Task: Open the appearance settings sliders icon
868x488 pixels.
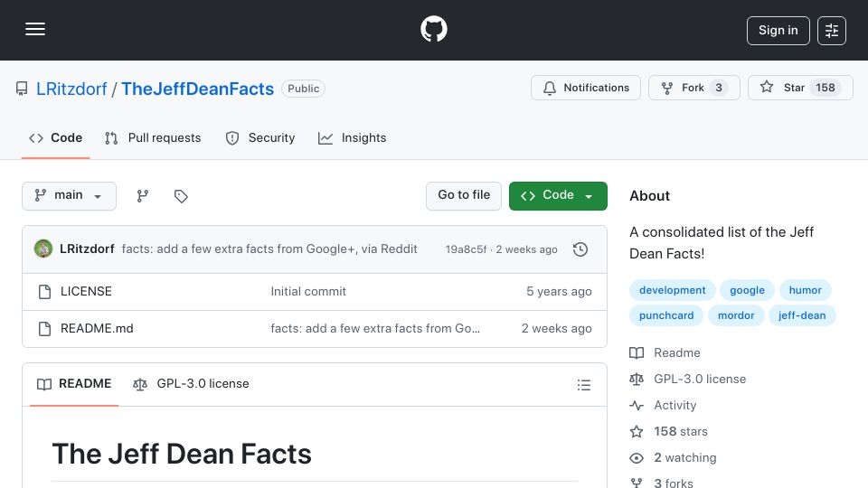Action: 832,31
